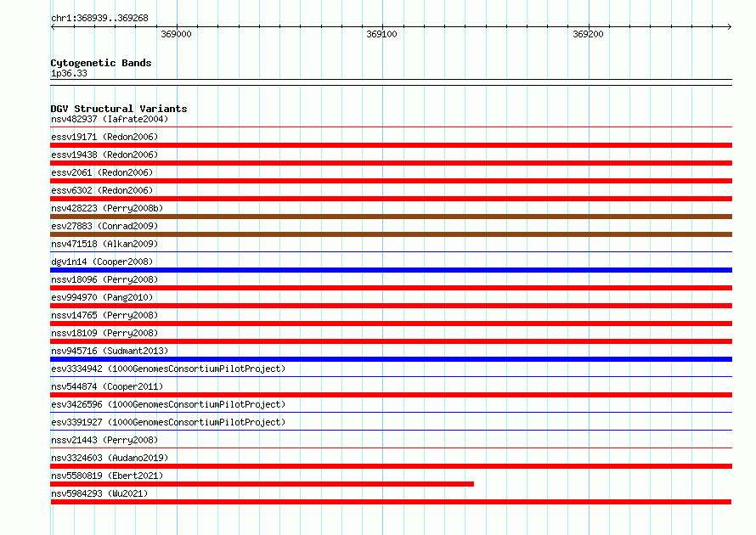Open variant nssv14765 (Perry2008)
Image resolution: width=756 pixels, height=535 pixels.
104,315
